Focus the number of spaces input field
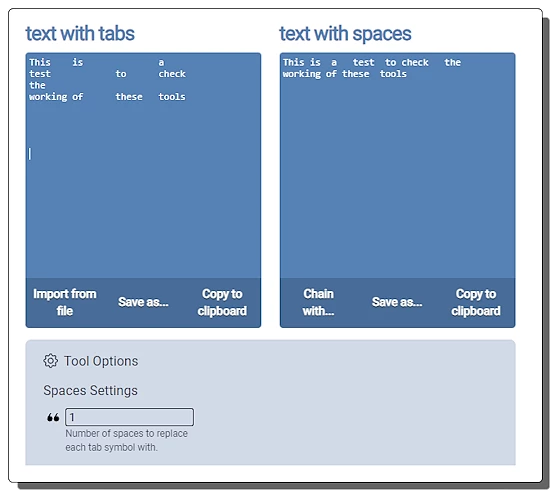 [129, 417]
